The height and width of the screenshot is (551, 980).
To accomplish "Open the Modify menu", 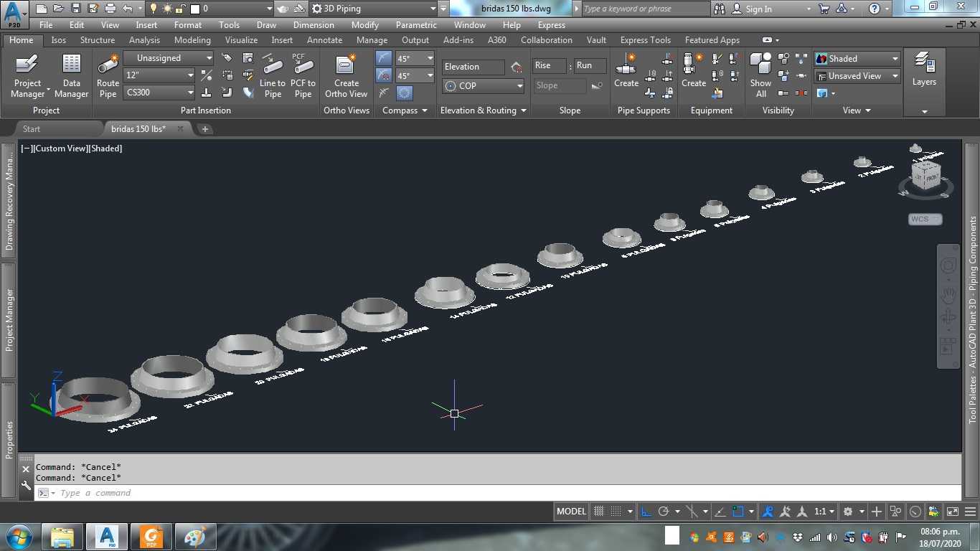I will [364, 25].
